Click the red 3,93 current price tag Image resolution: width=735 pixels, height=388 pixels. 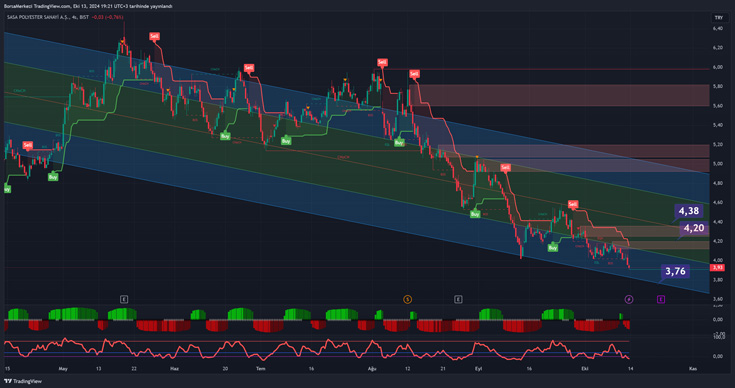tap(717, 268)
